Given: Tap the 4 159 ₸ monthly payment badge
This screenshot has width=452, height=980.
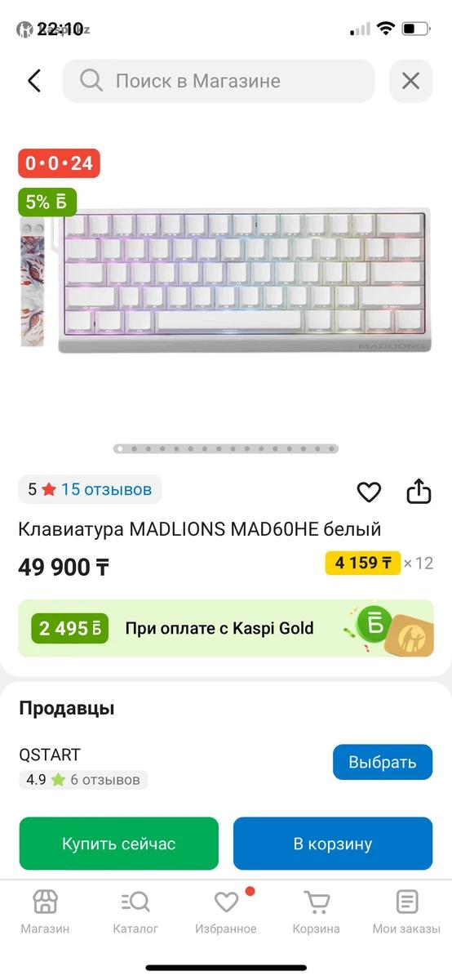Looking at the screenshot, I should (x=363, y=563).
